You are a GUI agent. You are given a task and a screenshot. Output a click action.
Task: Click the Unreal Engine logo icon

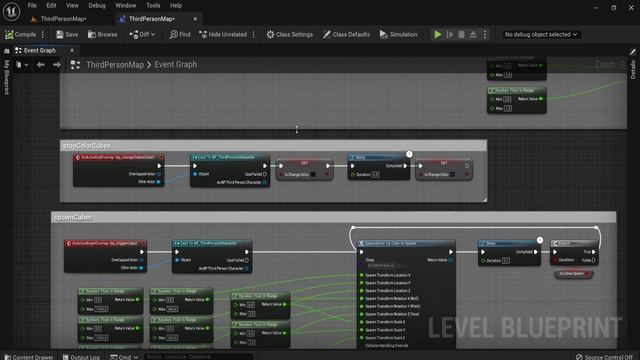[x=11, y=11]
